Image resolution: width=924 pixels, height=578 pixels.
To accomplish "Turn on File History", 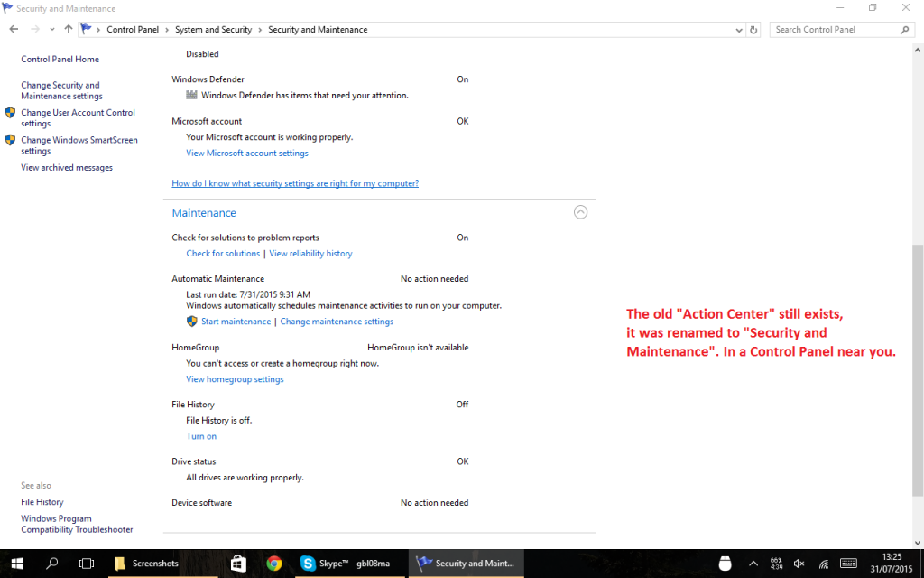I will 201,436.
